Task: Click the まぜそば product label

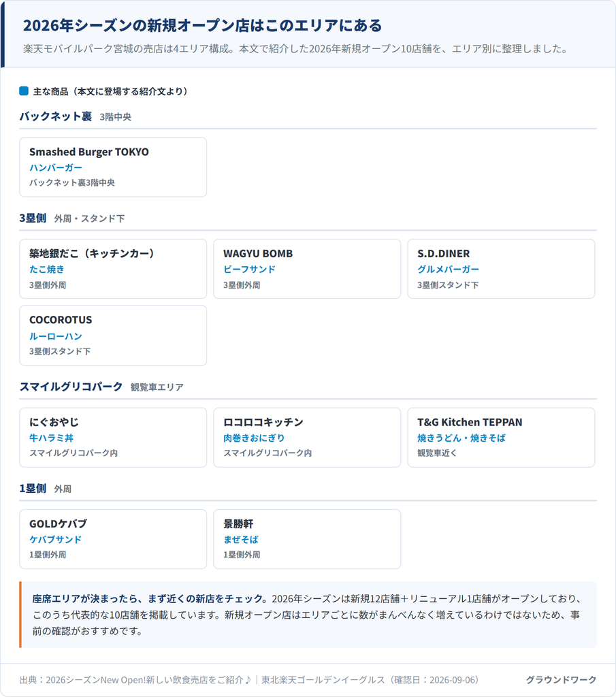Action: [240, 539]
